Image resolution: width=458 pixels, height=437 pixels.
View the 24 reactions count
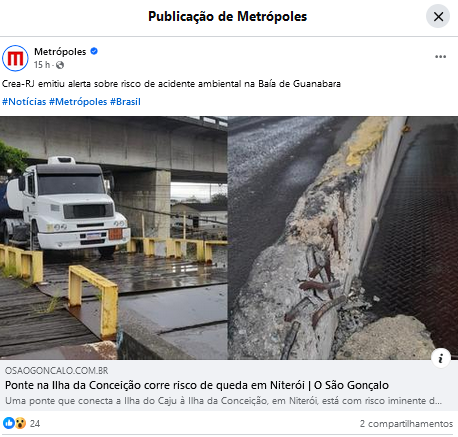click(x=35, y=424)
